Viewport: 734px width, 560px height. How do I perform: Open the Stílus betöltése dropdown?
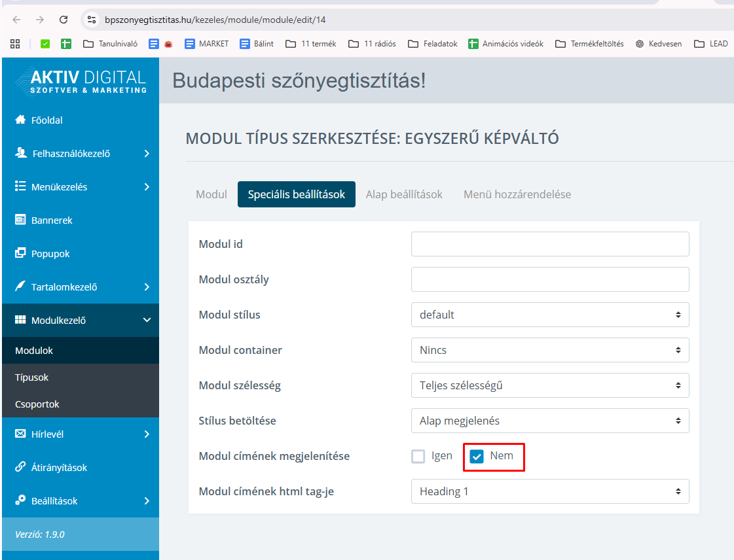(x=550, y=421)
